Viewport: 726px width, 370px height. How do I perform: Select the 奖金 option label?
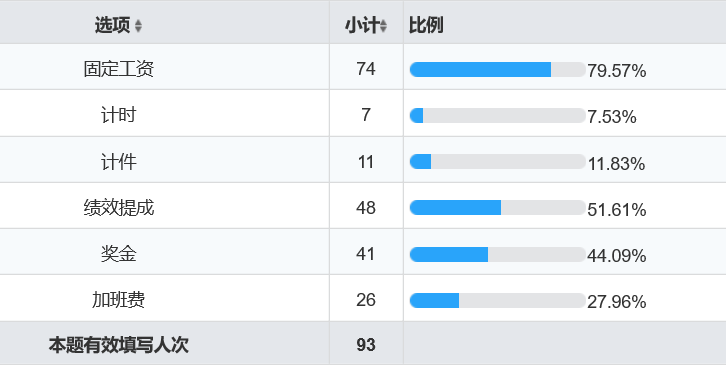click(119, 254)
